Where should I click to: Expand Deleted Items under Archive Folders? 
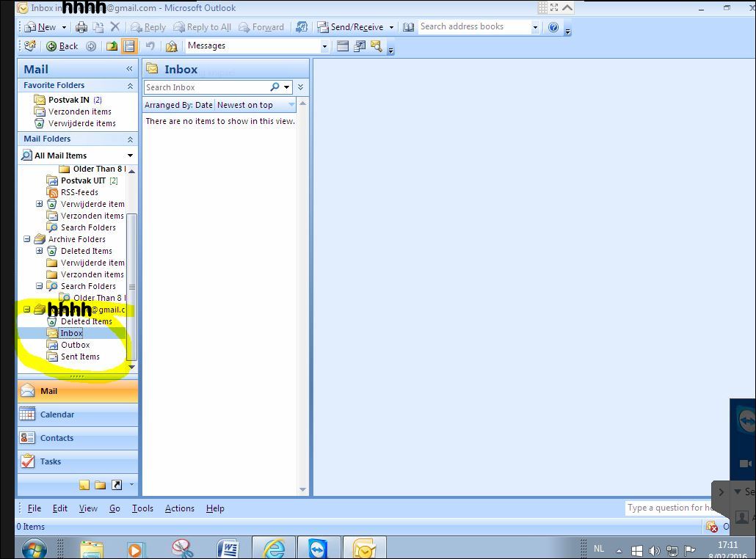[40, 251]
